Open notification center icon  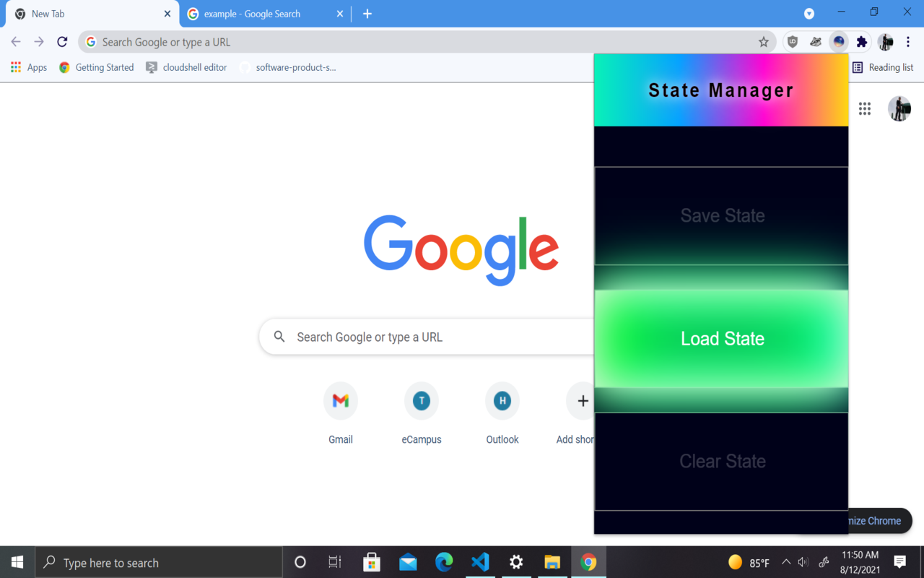coord(900,562)
